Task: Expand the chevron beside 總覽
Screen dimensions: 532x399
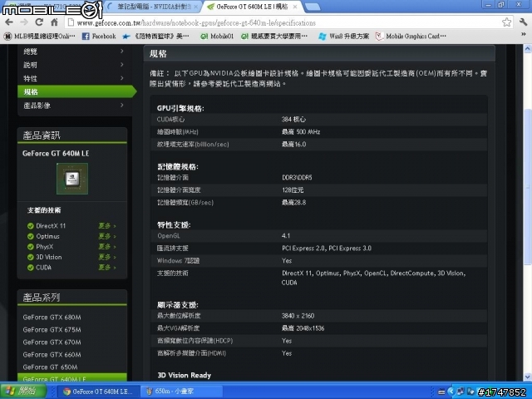Action: [122, 51]
